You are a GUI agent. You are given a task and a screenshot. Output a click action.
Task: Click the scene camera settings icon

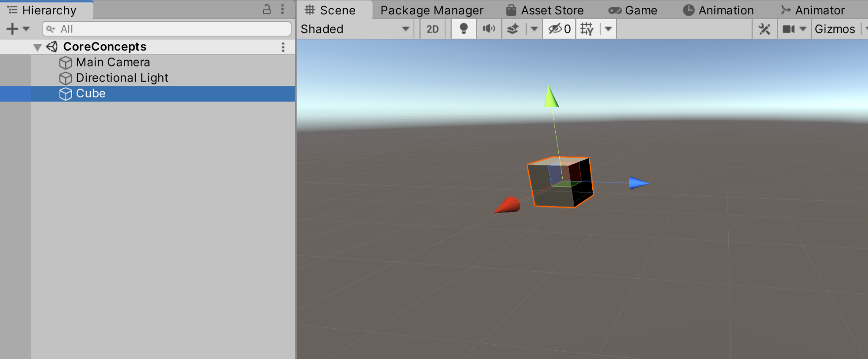pos(788,29)
